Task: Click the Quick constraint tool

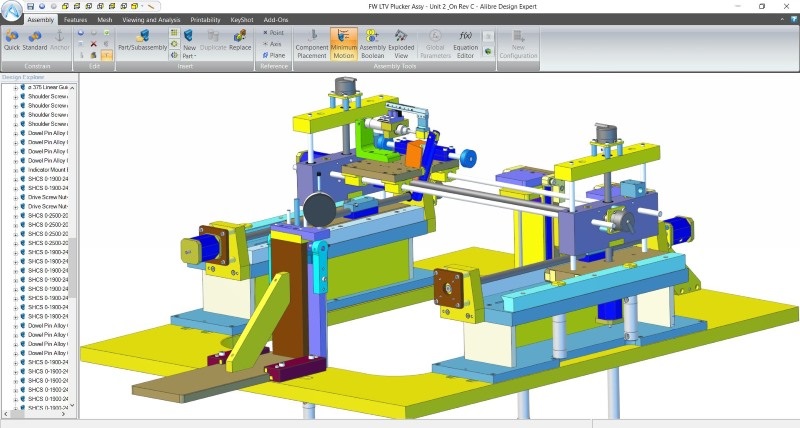Action: tap(12, 41)
